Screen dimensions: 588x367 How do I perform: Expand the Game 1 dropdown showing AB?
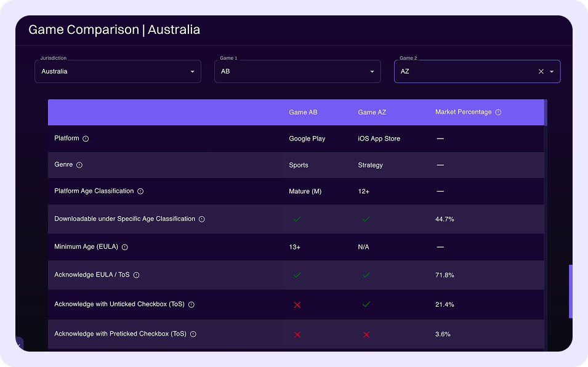(x=297, y=71)
